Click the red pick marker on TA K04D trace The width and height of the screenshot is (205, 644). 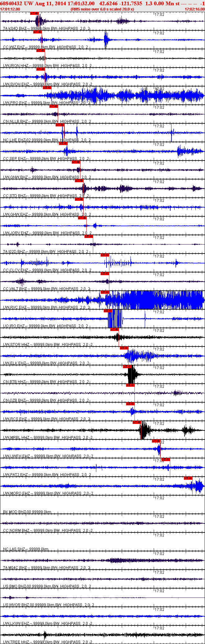(x=34, y=14)
